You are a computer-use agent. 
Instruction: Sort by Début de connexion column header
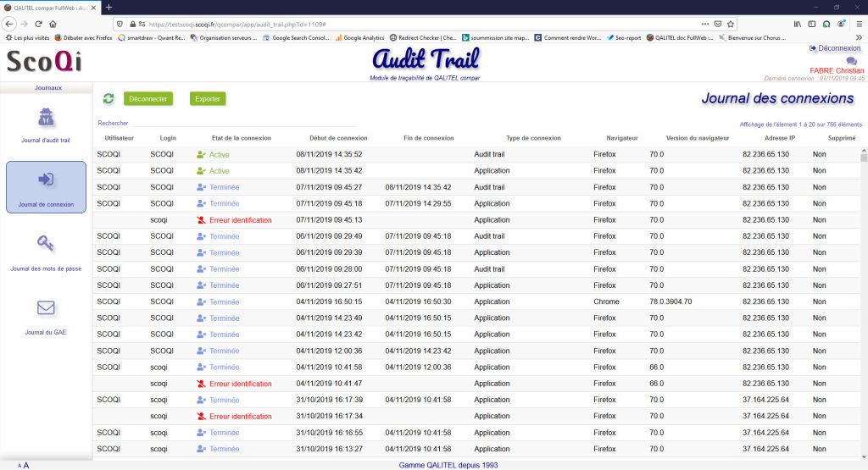click(338, 138)
